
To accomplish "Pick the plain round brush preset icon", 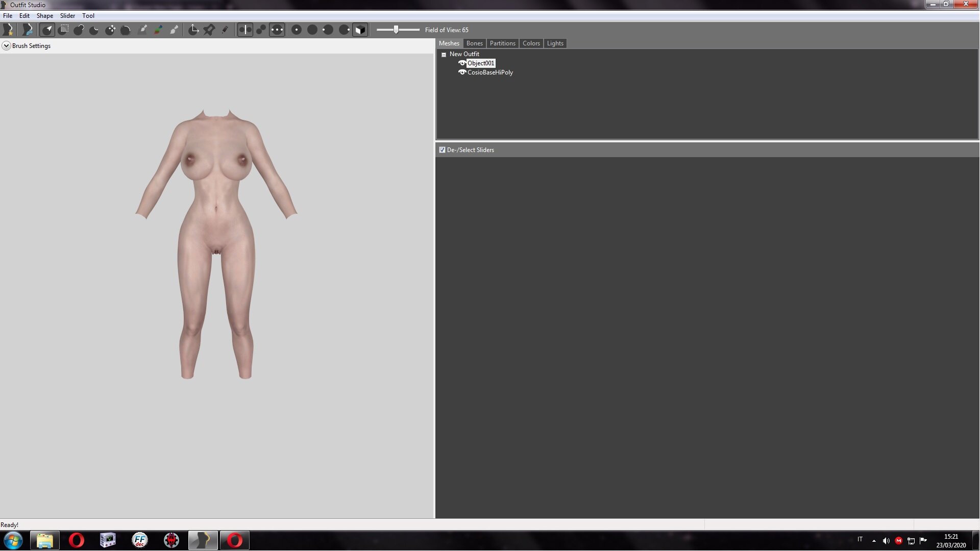I will [x=312, y=30].
